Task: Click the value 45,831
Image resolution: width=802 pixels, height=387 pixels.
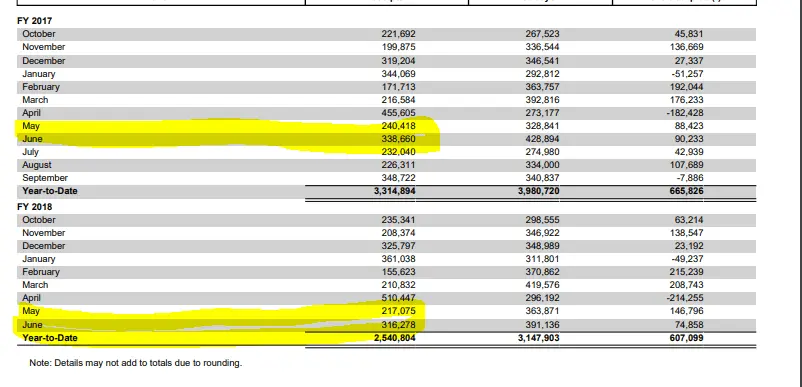Action: point(689,34)
